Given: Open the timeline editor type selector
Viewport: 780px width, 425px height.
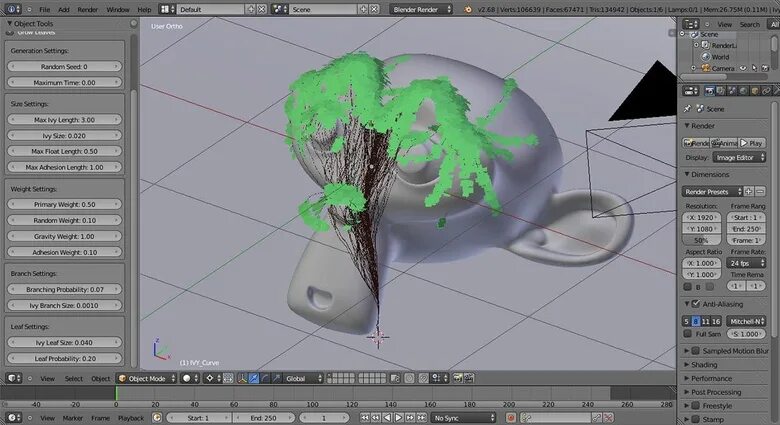Looking at the screenshot, I should pyautogui.click(x=14, y=418).
